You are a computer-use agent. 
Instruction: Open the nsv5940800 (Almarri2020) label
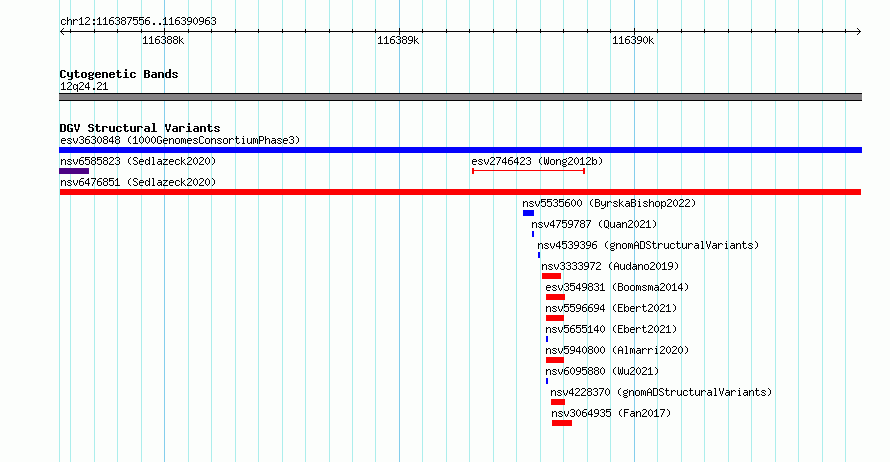pyautogui.click(x=617, y=350)
